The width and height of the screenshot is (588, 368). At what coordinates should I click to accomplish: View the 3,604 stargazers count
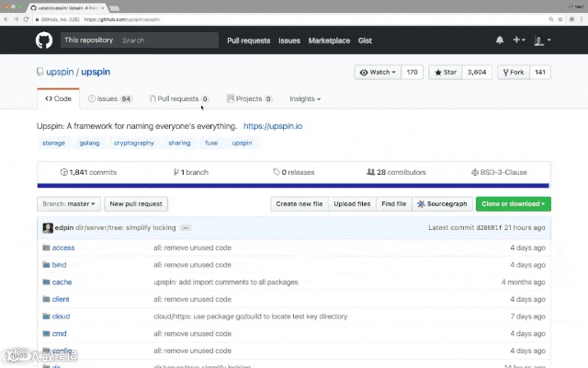point(477,72)
